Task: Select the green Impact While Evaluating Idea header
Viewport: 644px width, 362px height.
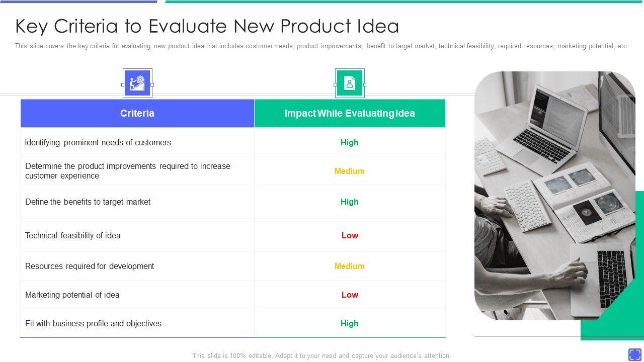Action: pyautogui.click(x=350, y=113)
